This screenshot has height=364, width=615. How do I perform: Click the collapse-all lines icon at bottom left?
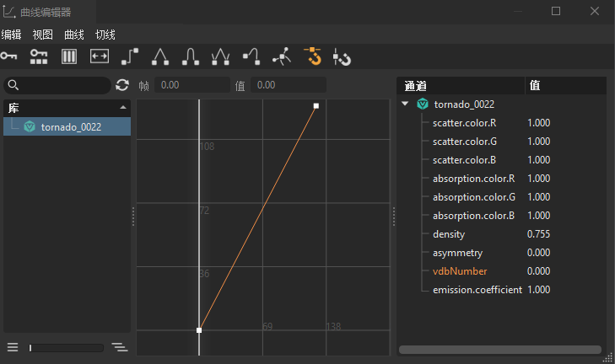[x=13, y=347]
